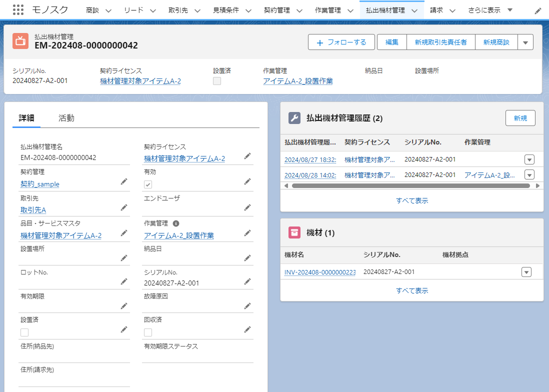The height and width of the screenshot is (392, 549).
Task: Click edit pencil beside 契約管理 field
Action: (123, 181)
